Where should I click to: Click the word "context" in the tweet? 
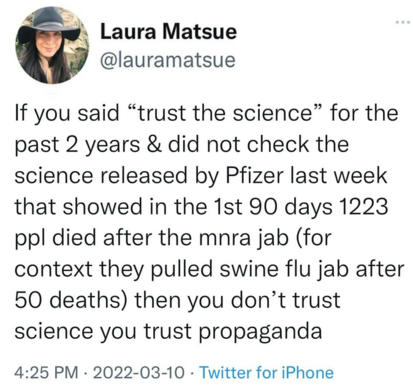pos(53,269)
